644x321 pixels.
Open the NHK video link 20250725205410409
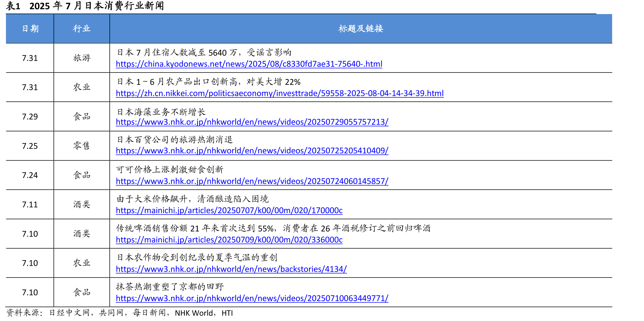(x=252, y=151)
